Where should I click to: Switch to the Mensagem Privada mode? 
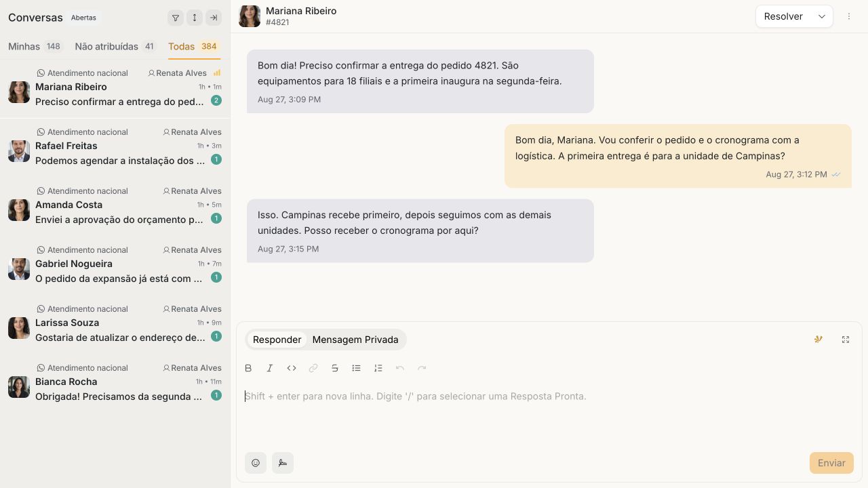coord(355,340)
